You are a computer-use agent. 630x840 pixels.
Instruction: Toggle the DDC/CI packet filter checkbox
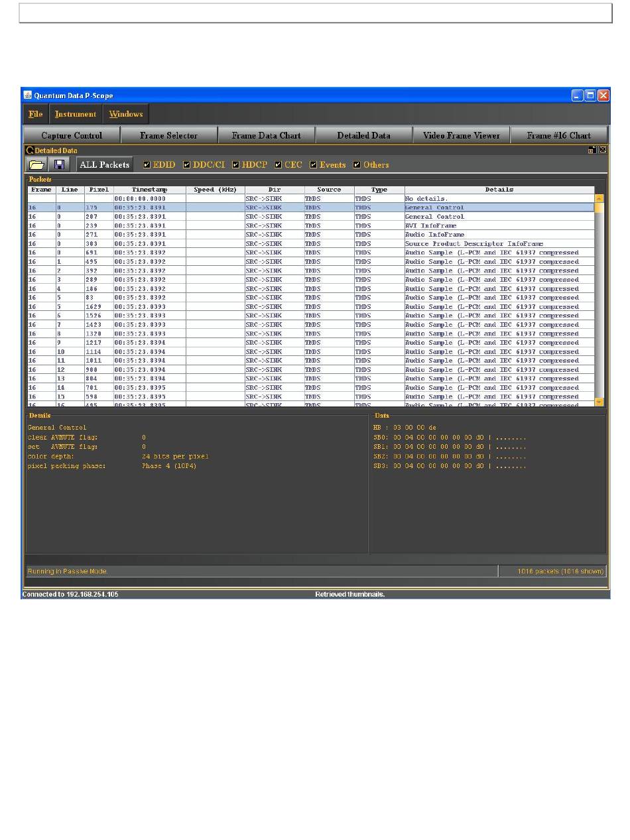pyautogui.click(x=186, y=164)
